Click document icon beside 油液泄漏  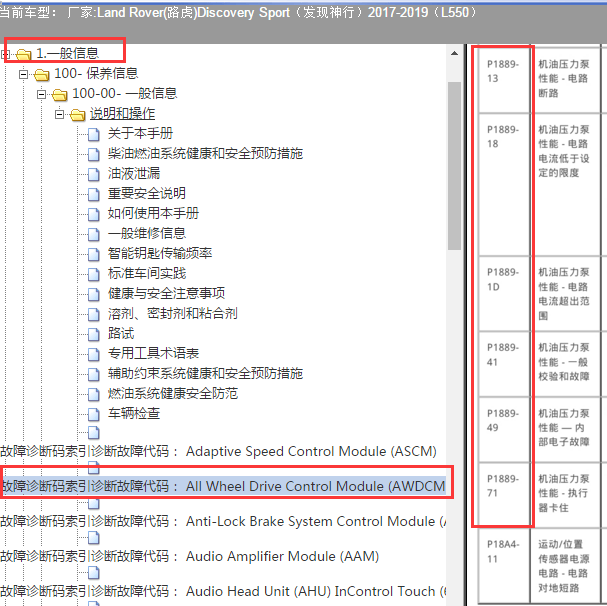pyautogui.click(x=94, y=174)
